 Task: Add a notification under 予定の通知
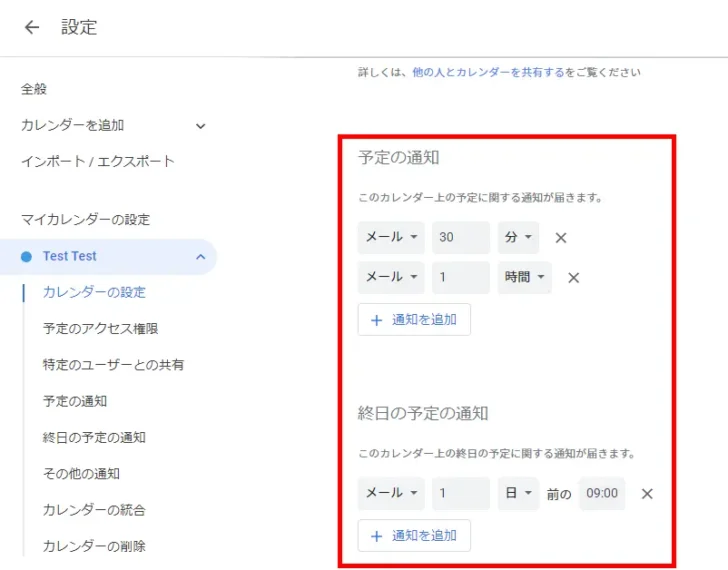click(414, 319)
